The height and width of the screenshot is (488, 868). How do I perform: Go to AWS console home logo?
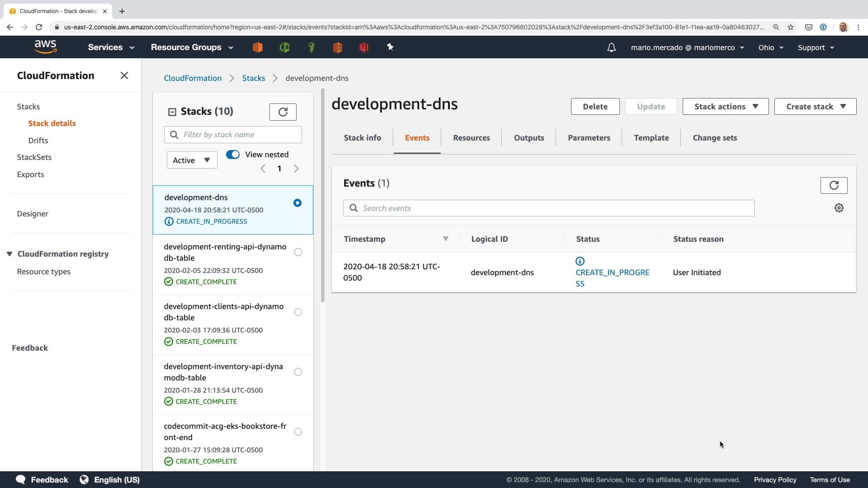45,47
